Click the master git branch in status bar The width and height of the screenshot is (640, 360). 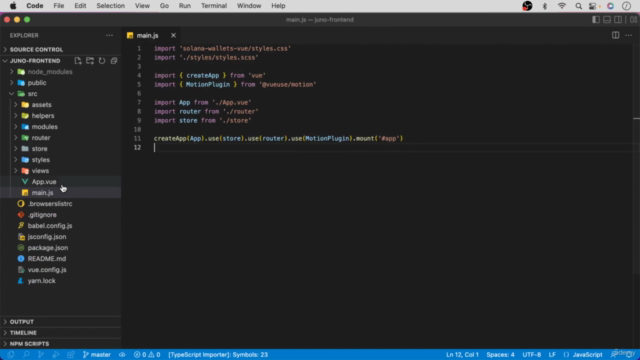[97, 355]
